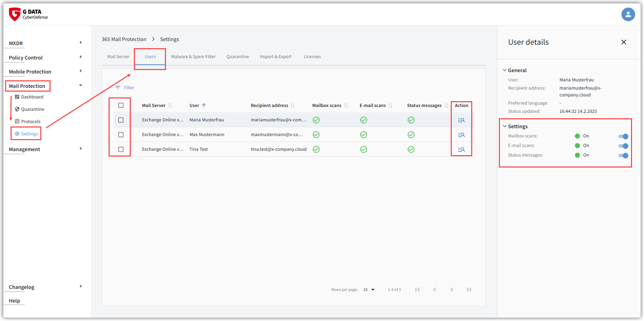Click 365 Mail Protection breadcrumb
This screenshot has width=644, height=321.
[x=124, y=39]
